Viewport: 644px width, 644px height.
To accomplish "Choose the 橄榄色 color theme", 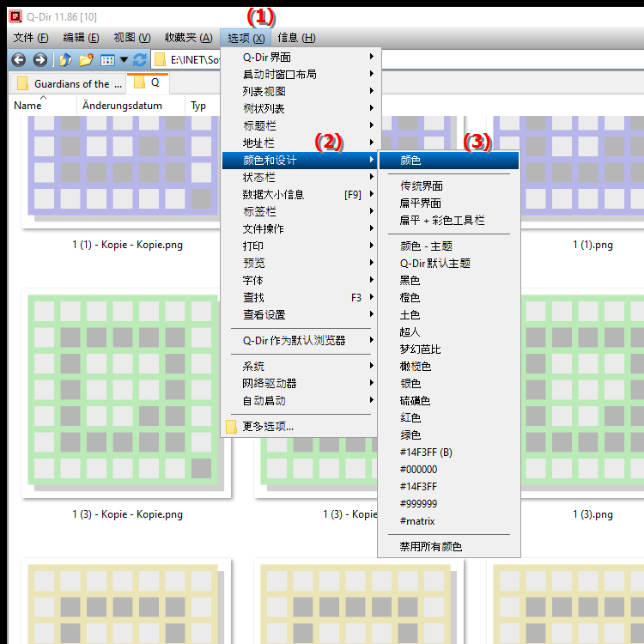I will pyautogui.click(x=448, y=367).
